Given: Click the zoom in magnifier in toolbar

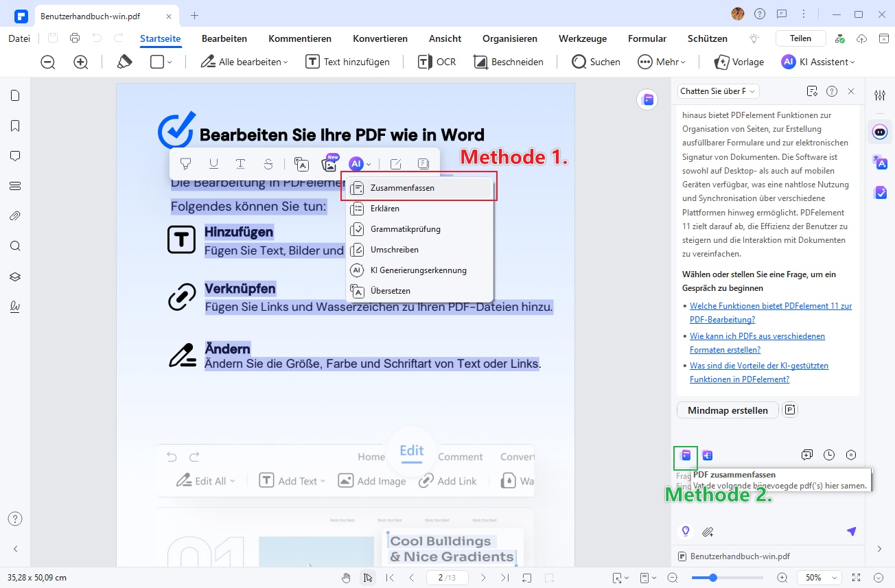Looking at the screenshot, I should coord(81,62).
